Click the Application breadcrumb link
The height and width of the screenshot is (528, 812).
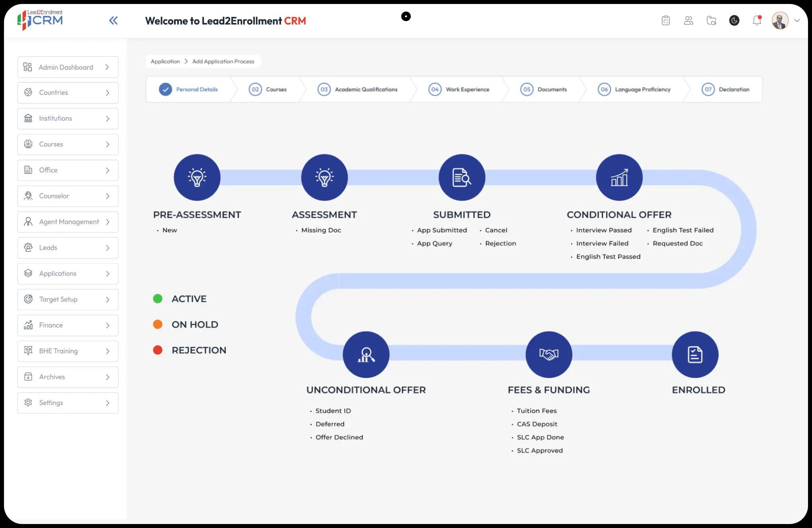pyautogui.click(x=165, y=61)
